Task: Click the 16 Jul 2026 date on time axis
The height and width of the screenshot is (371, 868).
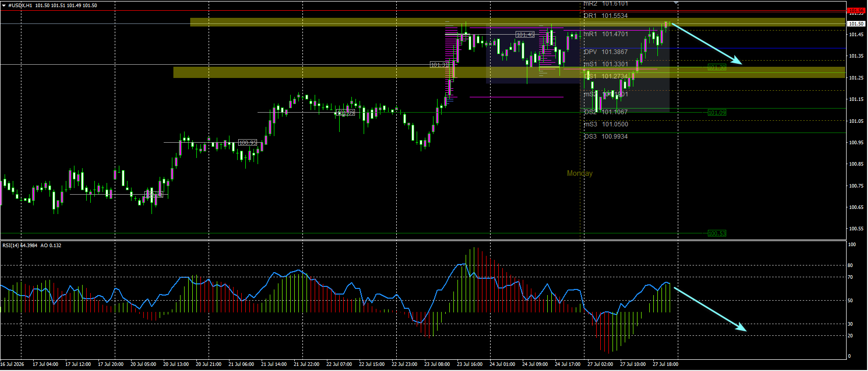Action: pos(12,364)
